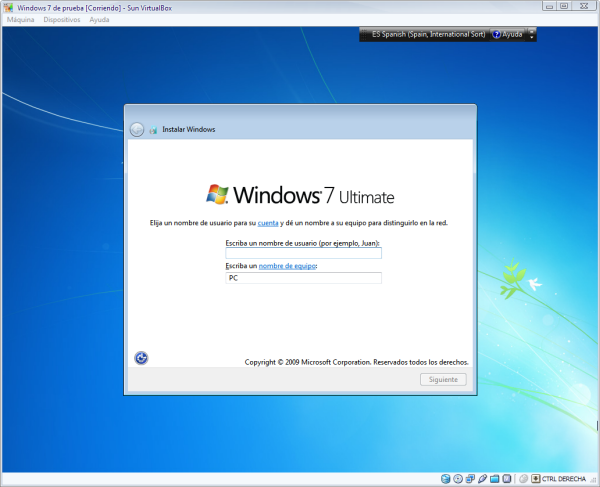Click the Ayuda help button on language bar
The width and height of the screenshot is (600, 487).
507,34
